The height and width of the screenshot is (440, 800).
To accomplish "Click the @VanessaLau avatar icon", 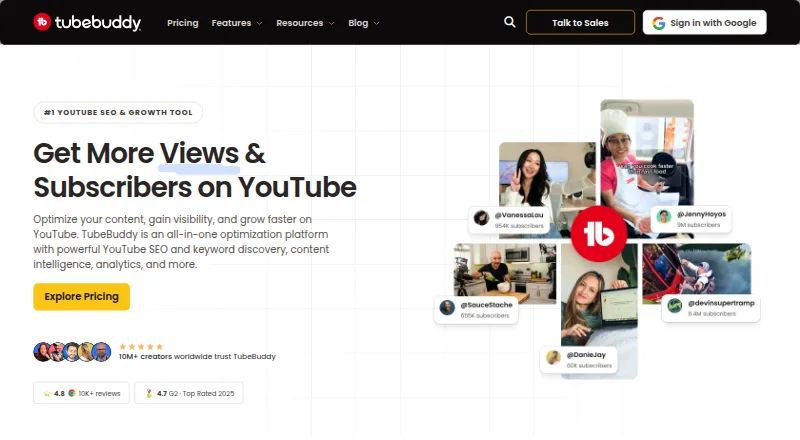I will tap(481, 218).
